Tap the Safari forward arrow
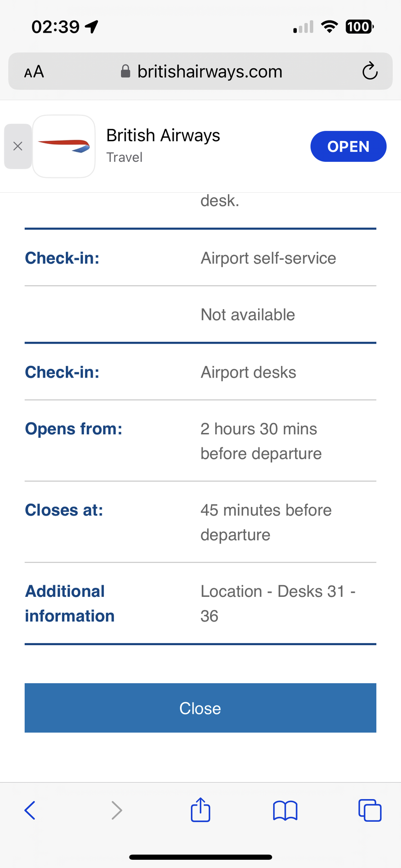This screenshot has width=401, height=868. click(116, 810)
